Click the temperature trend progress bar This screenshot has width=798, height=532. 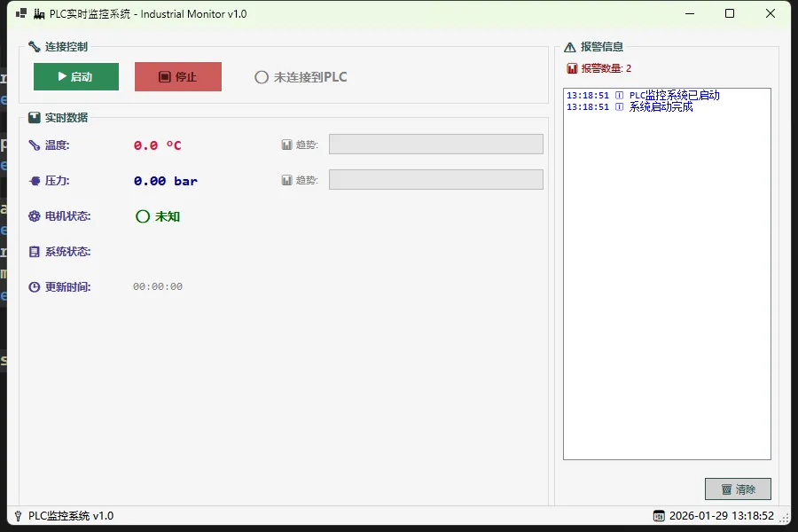pyautogui.click(x=435, y=145)
